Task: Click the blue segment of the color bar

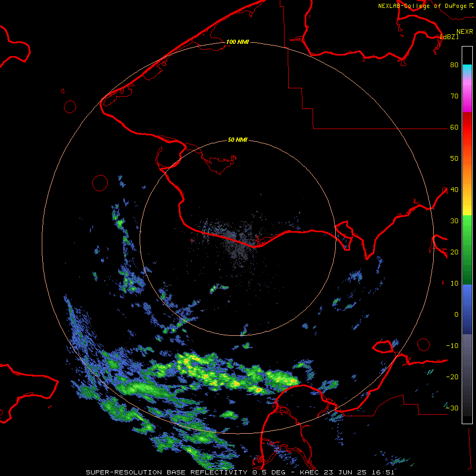Action: point(467,309)
